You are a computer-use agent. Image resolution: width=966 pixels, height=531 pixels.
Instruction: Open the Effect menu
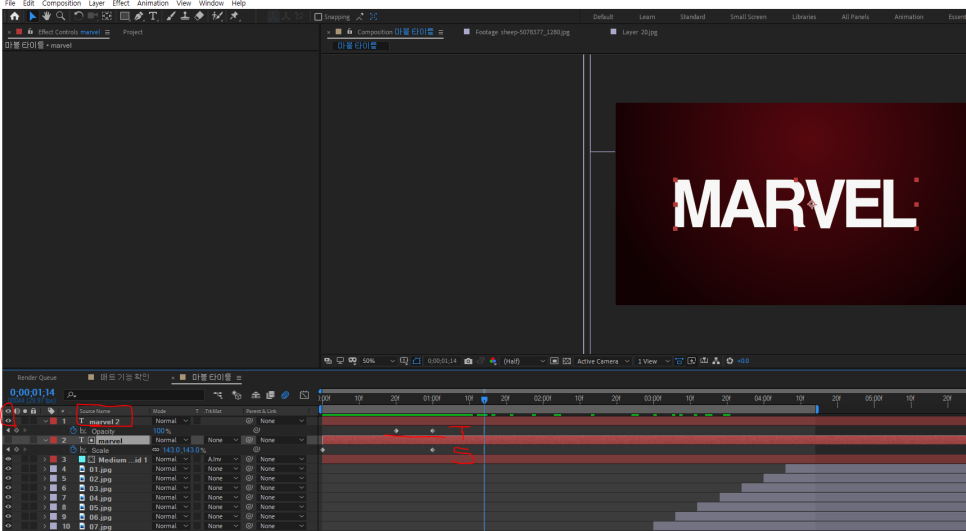121,3
